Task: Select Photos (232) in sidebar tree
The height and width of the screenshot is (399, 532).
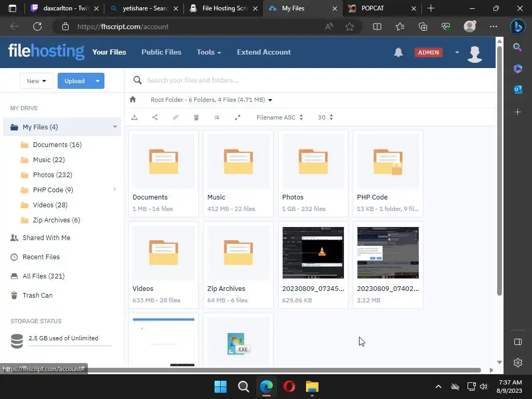Action: [52, 175]
